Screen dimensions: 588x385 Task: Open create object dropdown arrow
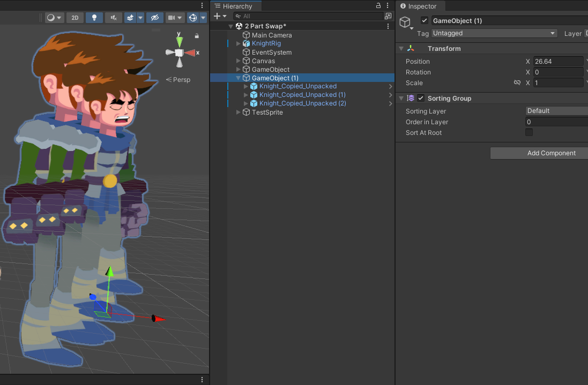click(x=225, y=16)
